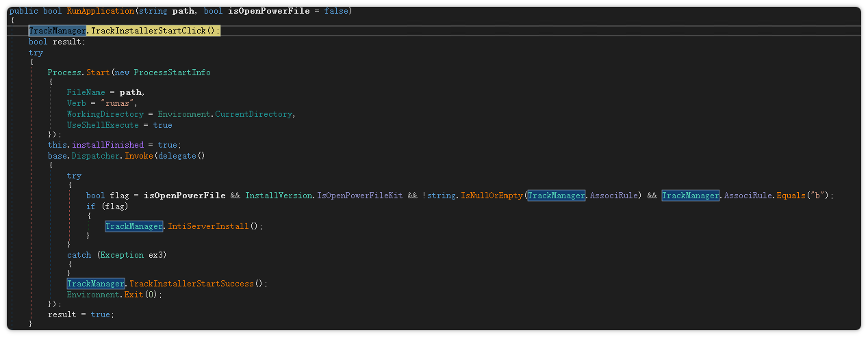Click the FileName property assignment

pos(86,92)
